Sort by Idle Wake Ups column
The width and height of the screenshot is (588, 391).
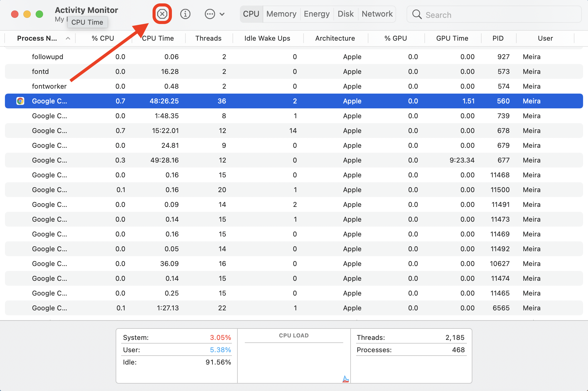point(267,38)
